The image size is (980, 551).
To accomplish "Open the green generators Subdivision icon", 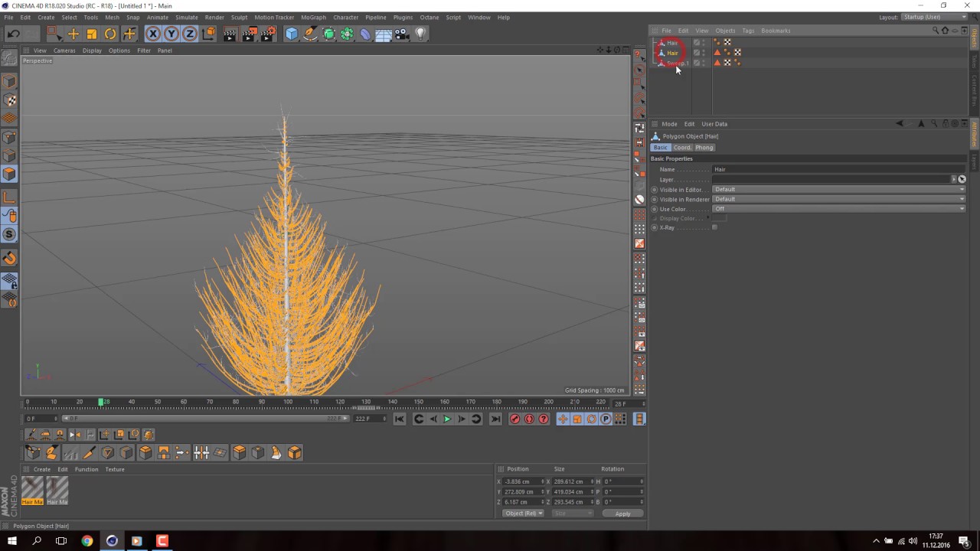I will coord(329,34).
